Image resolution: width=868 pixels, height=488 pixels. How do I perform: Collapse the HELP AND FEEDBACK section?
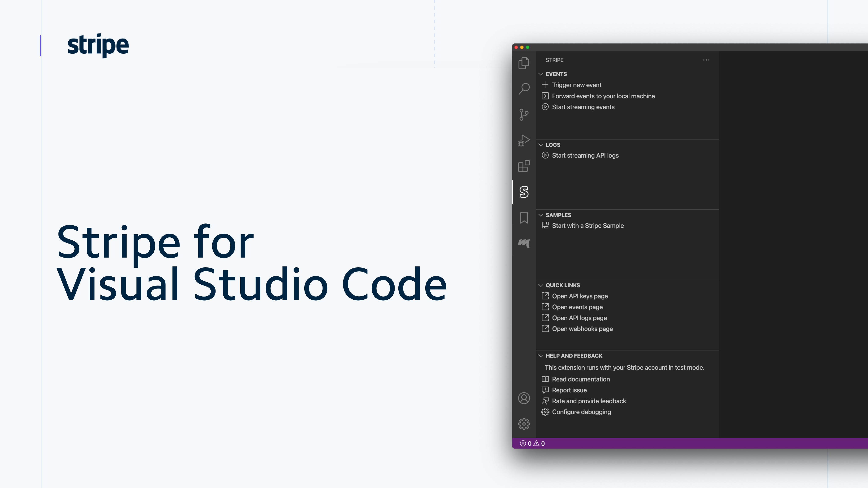click(573, 356)
